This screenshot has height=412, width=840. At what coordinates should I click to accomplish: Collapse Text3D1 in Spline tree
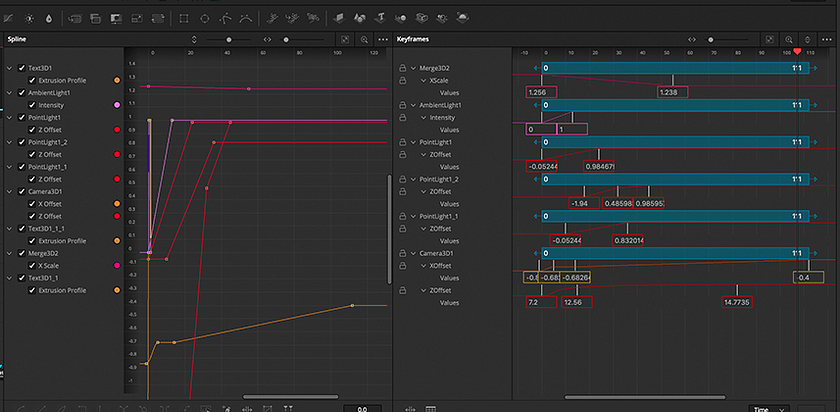point(9,68)
